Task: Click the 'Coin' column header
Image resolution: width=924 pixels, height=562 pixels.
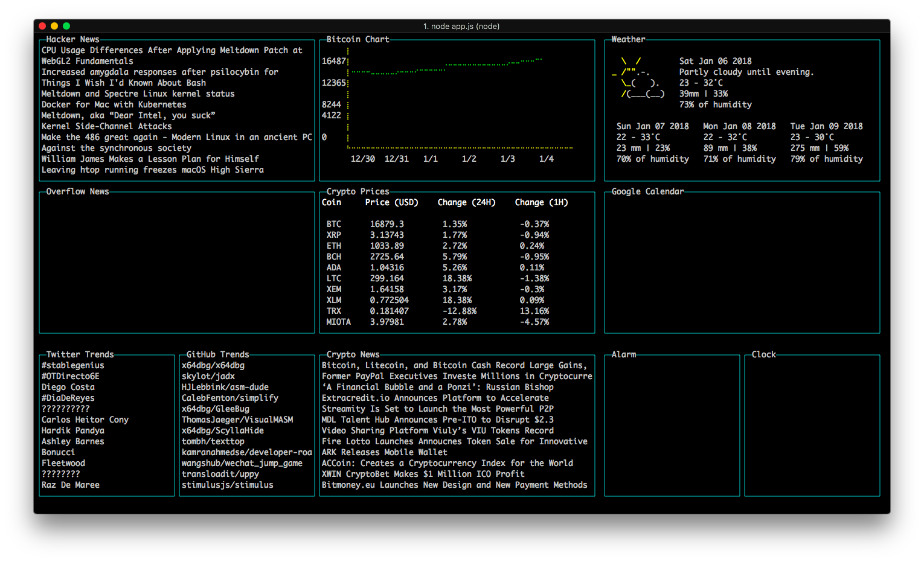Action: tap(331, 202)
